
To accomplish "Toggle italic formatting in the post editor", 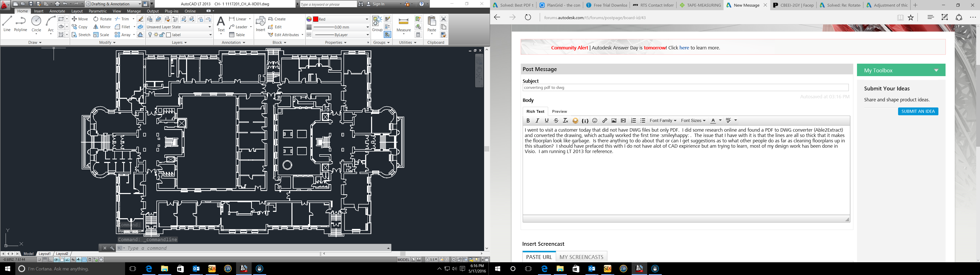I will (x=537, y=120).
